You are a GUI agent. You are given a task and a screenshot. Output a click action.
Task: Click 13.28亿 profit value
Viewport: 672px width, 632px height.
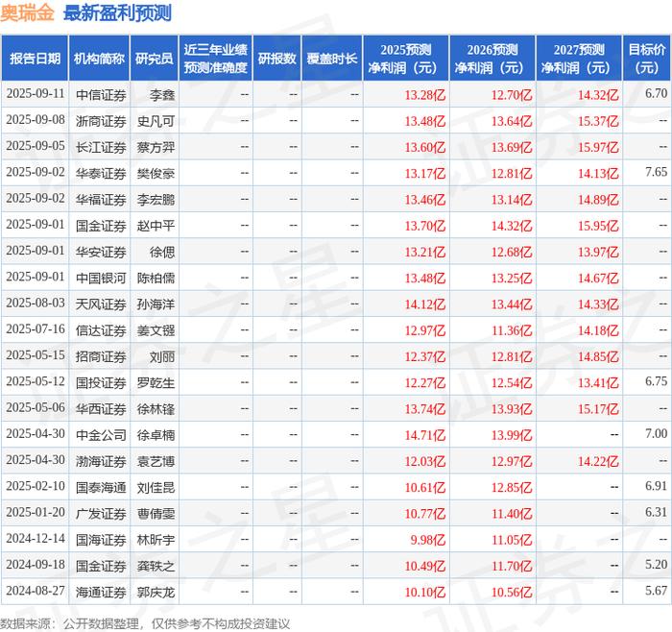(x=425, y=95)
